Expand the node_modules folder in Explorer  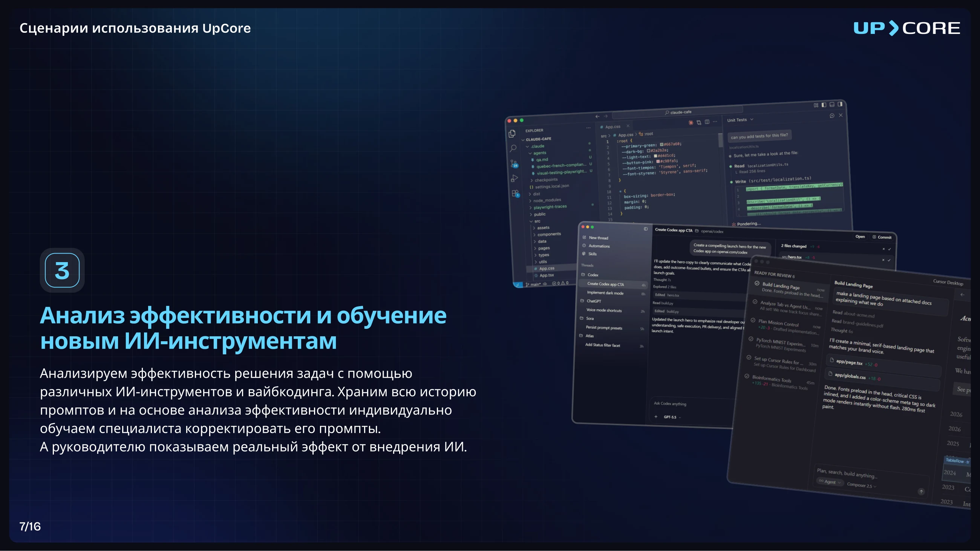pyautogui.click(x=530, y=201)
